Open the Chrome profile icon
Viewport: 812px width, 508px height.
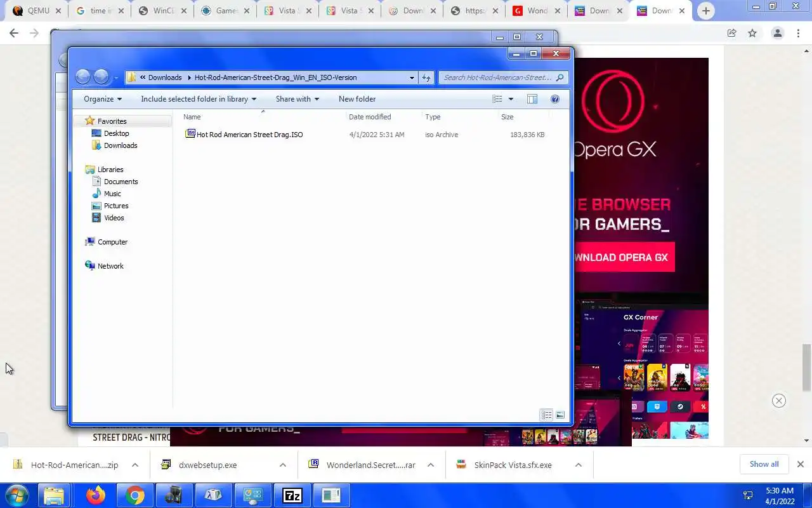point(777,33)
